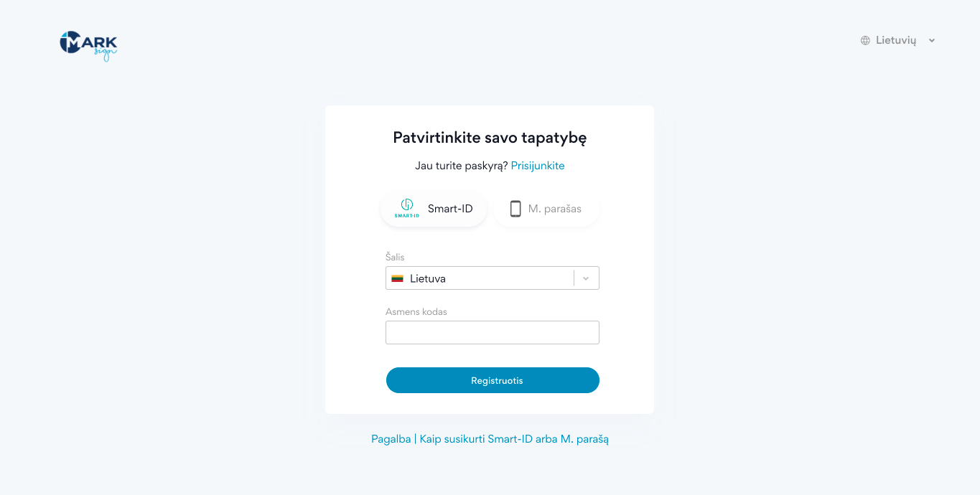Click the mobile phone icon
This screenshot has height=495, width=980.
pyautogui.click(x=515, y=209)
